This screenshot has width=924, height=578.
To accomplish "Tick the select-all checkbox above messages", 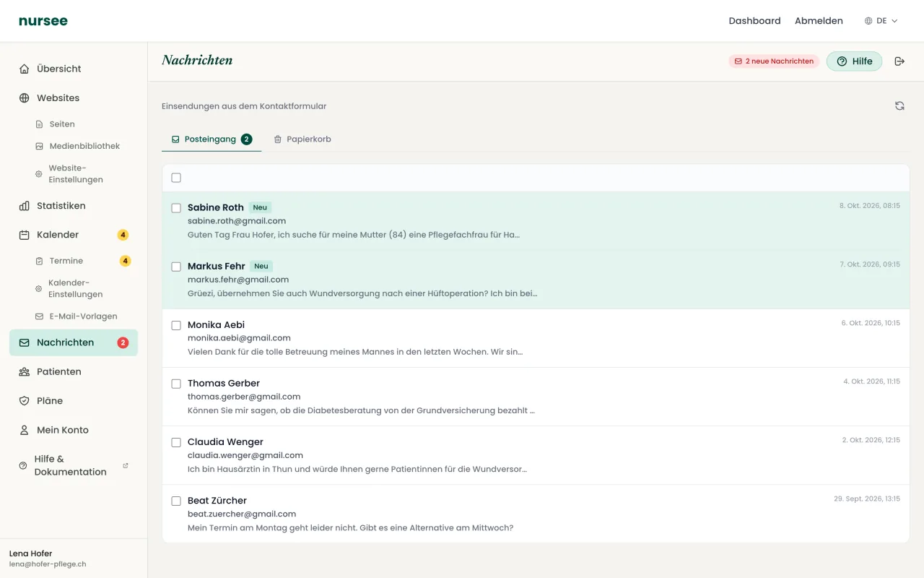I will click(x=176, y=178).
